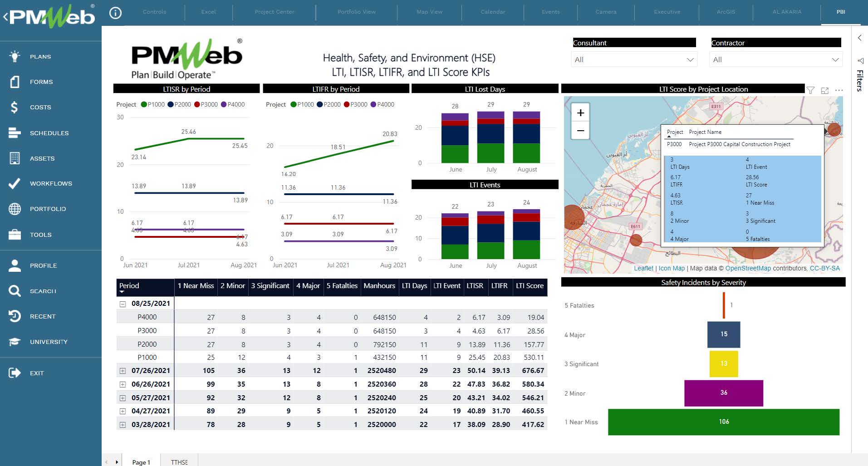Viewport: 868px width, 466px height.
Task: Click the PMWeb logo back arrow
Action: (x=5, y=17)
